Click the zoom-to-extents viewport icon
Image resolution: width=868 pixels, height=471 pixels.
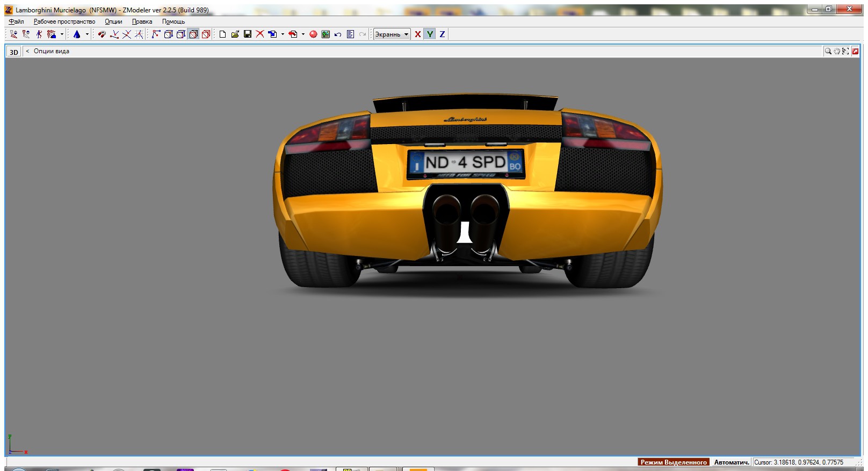pyautogui.click(x=845, y=51)
